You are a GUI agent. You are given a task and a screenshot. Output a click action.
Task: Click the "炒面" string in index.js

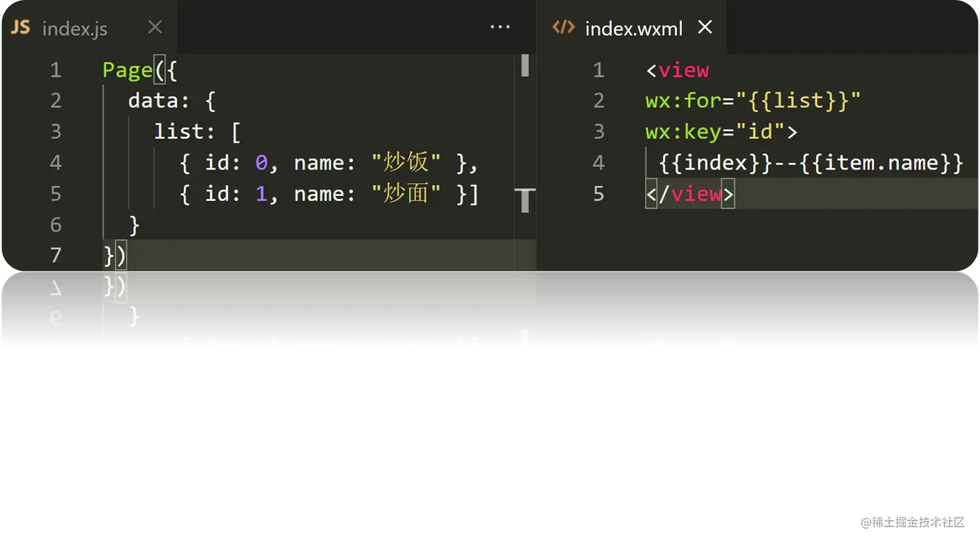click(x=406, y=194)
